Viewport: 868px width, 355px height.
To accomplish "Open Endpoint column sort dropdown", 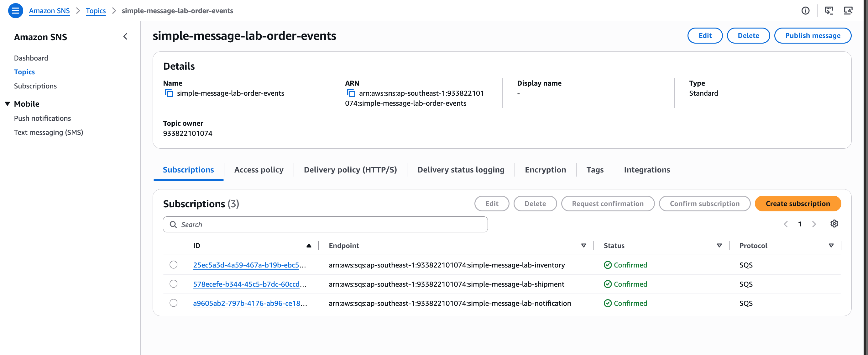I will tap(583, 246).
